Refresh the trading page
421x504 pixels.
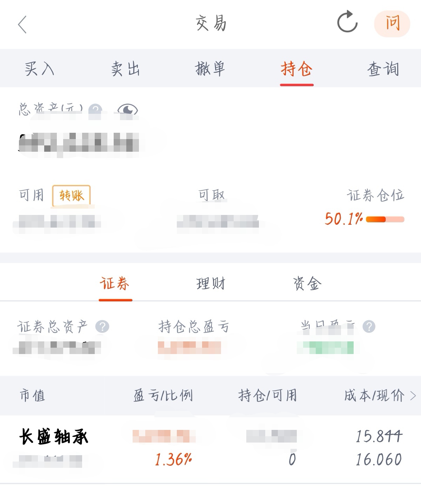(x=347, y=22)
